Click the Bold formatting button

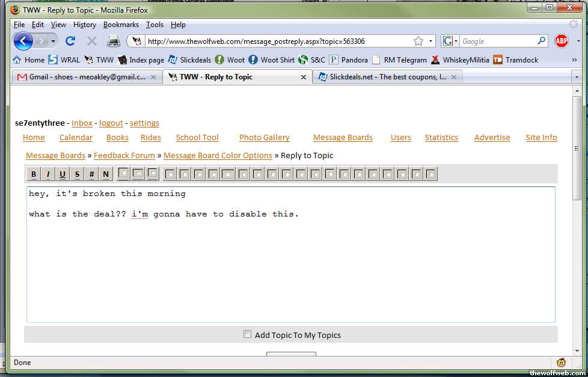(34, 174)
